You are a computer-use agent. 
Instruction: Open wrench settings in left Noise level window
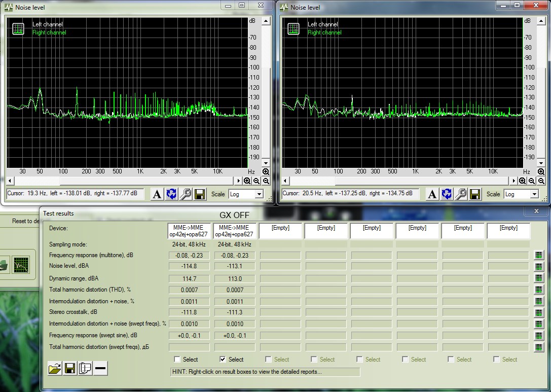click(186, 194)
